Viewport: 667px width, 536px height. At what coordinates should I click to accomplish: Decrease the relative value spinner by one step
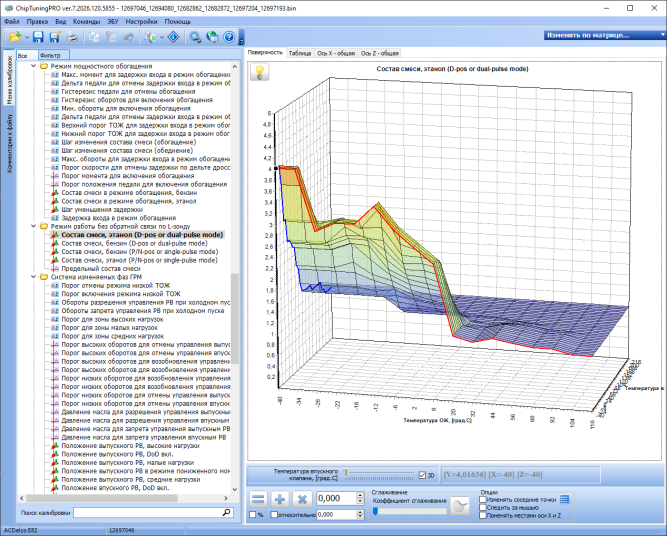click(x=360, y=517)
